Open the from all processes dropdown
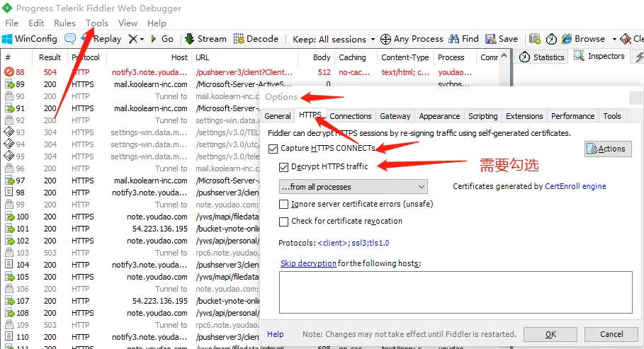This screenshot has width=644, height=349. [354, 187]
